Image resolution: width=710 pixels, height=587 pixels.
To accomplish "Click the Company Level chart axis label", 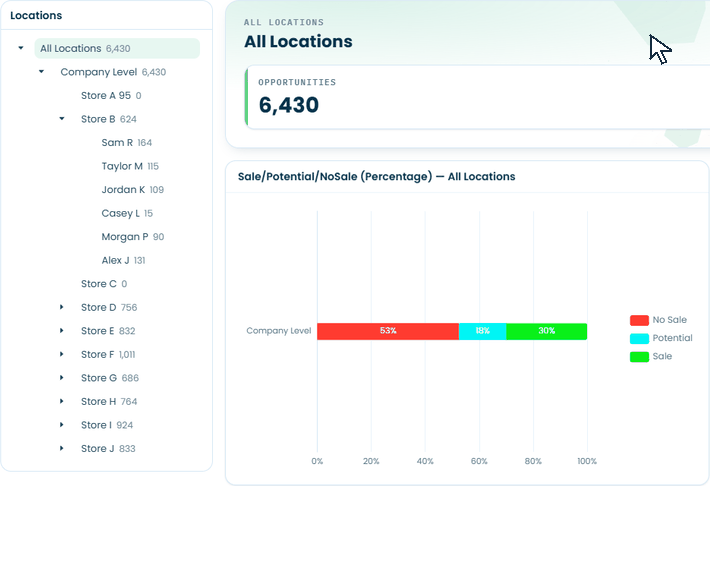I will [x=278, y=331].
